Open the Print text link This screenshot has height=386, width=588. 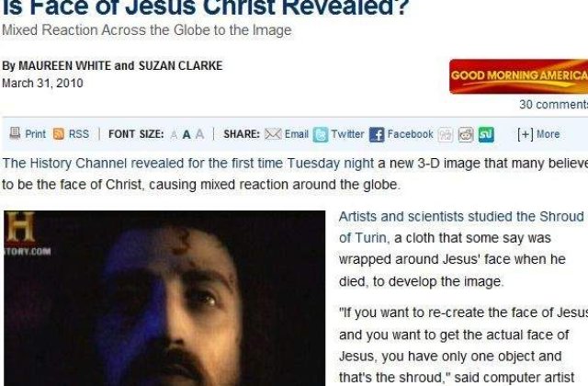(35, 134)
